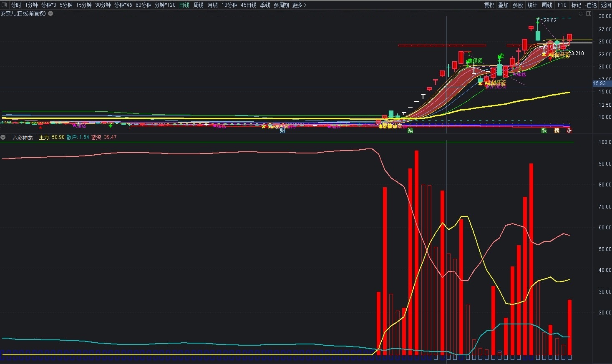612x364 pixels.
Task: Toggle the right side panel icon
Action: tap(589, 14)
